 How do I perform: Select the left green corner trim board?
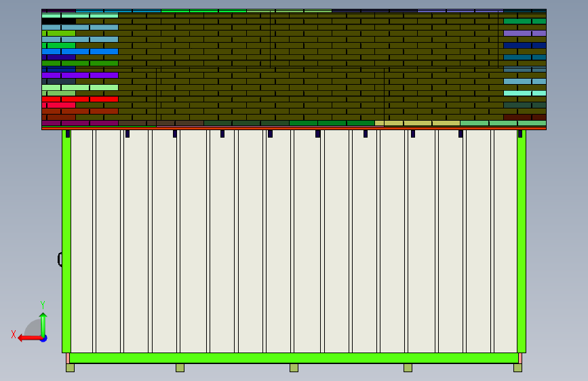point(66,241)
